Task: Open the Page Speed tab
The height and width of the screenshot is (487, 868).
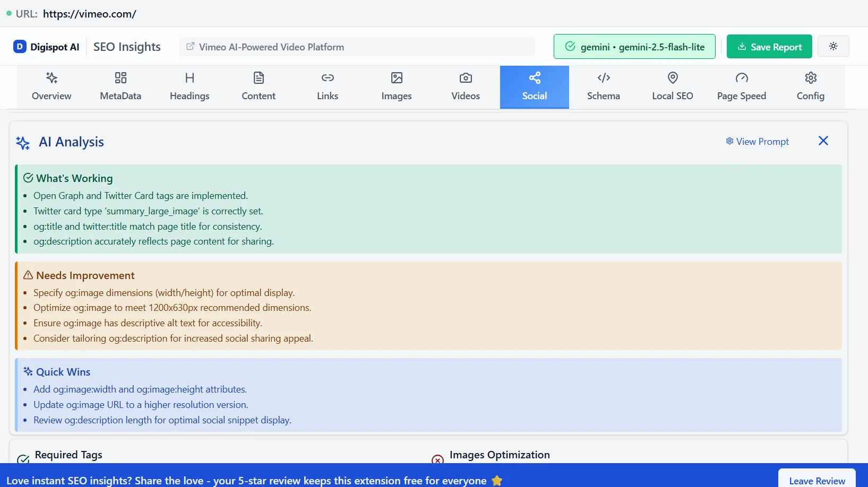Action: coord(742,87)
